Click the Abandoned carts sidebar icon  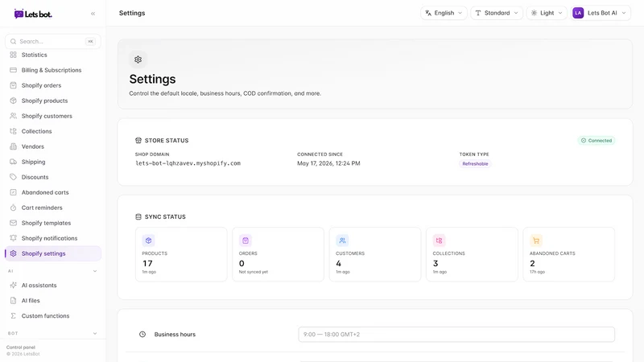point(13,192)
